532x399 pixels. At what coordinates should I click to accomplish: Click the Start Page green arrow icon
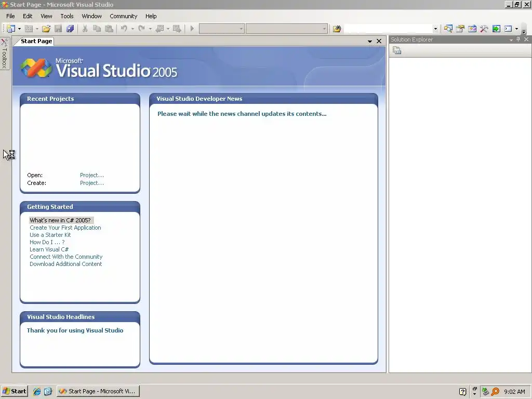[x=496, y=29]
